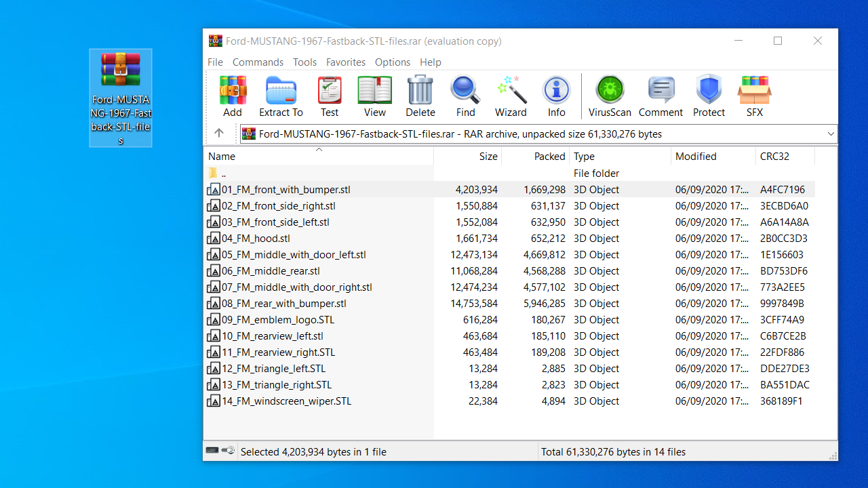Sort by Name column header
The image size is (868, 488).
tap(319, 156)
